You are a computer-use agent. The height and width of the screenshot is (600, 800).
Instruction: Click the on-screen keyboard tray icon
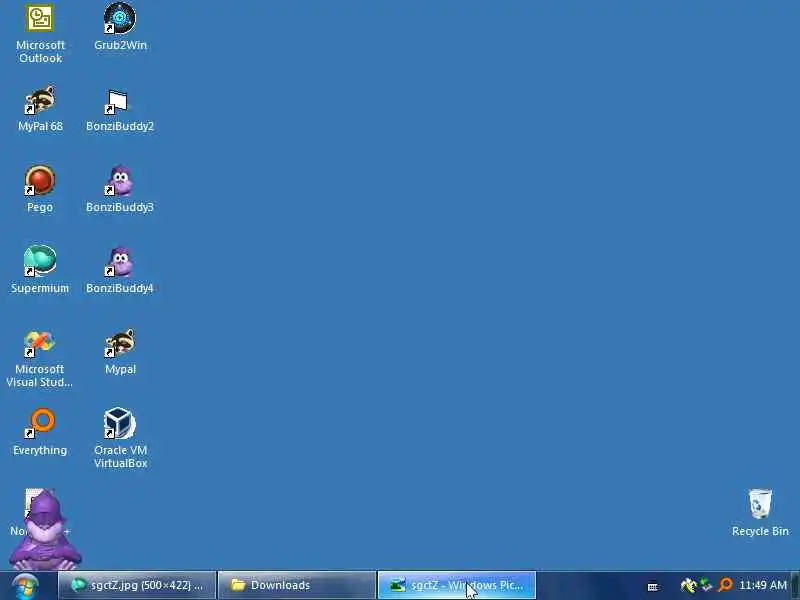[x=653, y=587]
